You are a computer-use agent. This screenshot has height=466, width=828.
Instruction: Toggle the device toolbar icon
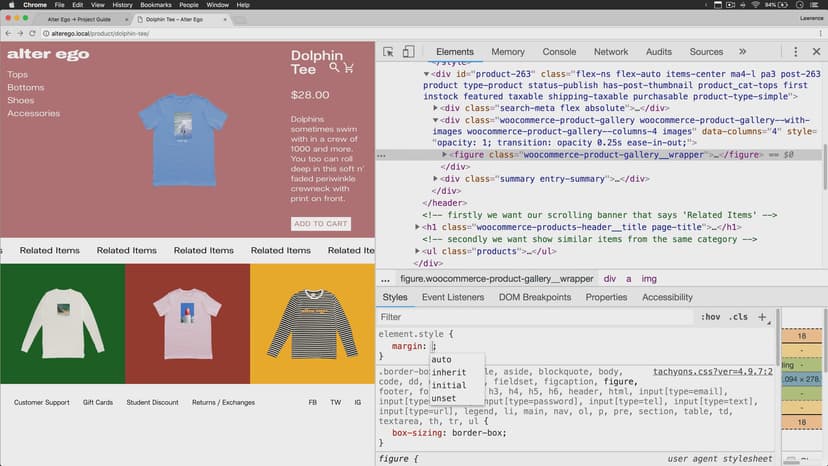click(x=408, y=52)
